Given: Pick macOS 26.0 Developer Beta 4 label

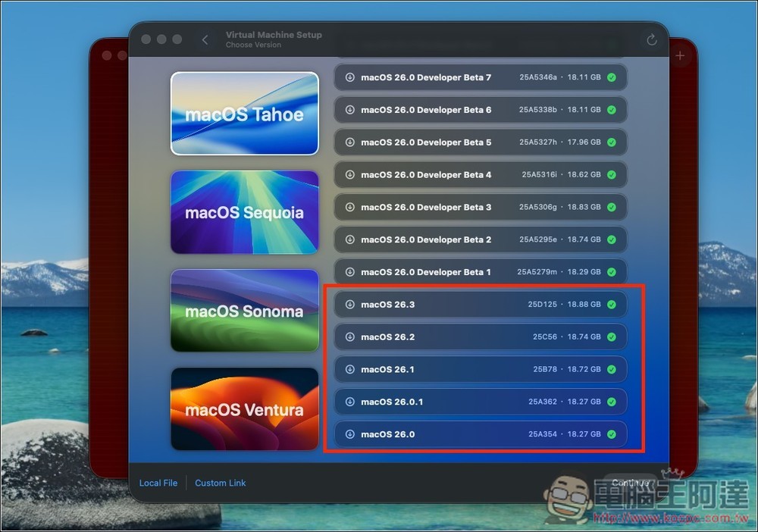Looking at the screenshot, I should coord(426,174).
